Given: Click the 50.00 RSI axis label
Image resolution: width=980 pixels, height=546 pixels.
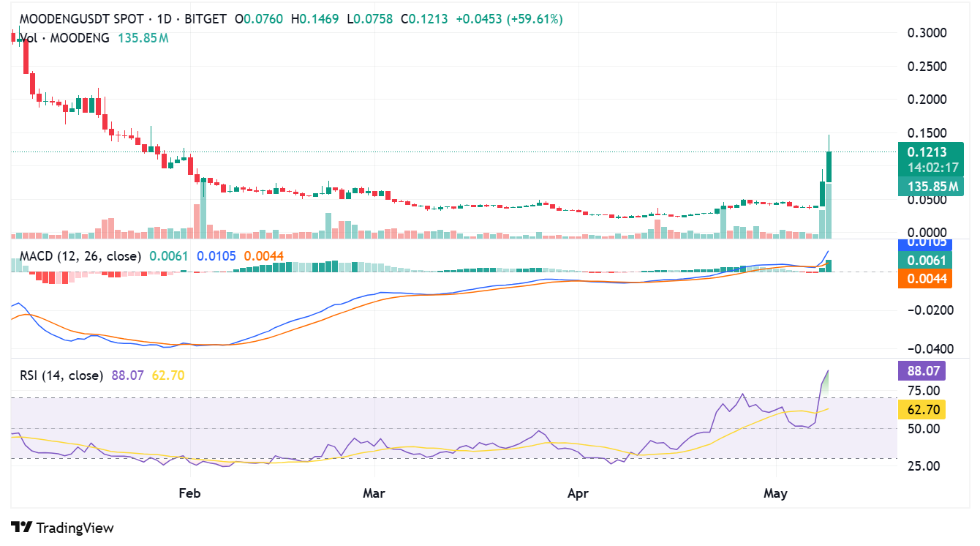Looking at the screenshot, I should (923, 428).
